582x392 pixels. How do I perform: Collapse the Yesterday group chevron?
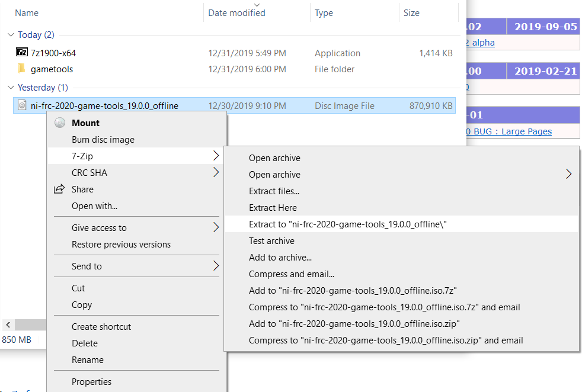click(11, 87)
